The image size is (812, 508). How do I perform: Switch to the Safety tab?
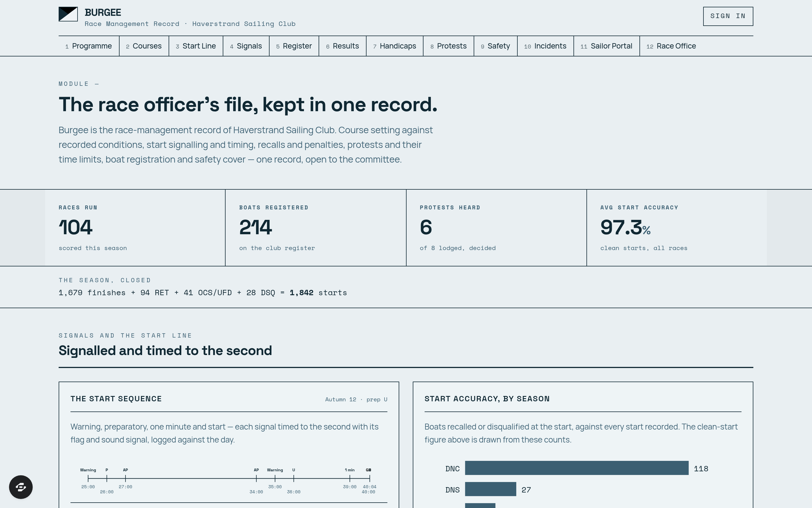pyautogui.click(x=496, y=46)
